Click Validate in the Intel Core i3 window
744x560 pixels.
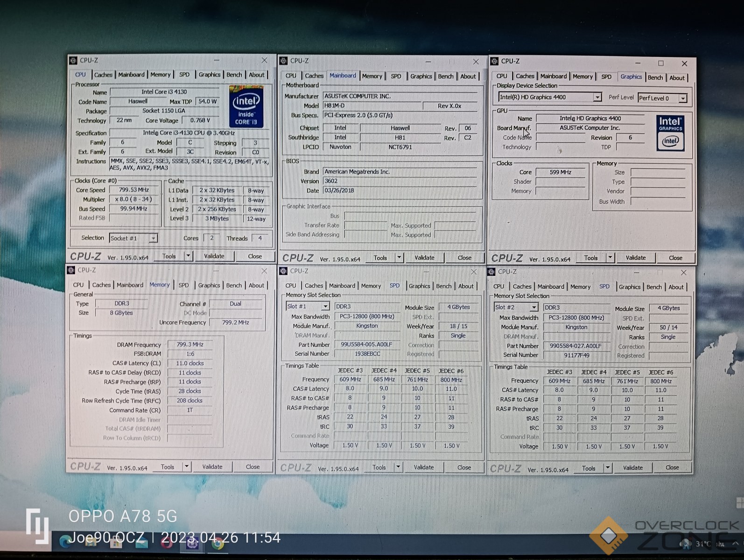214,256
